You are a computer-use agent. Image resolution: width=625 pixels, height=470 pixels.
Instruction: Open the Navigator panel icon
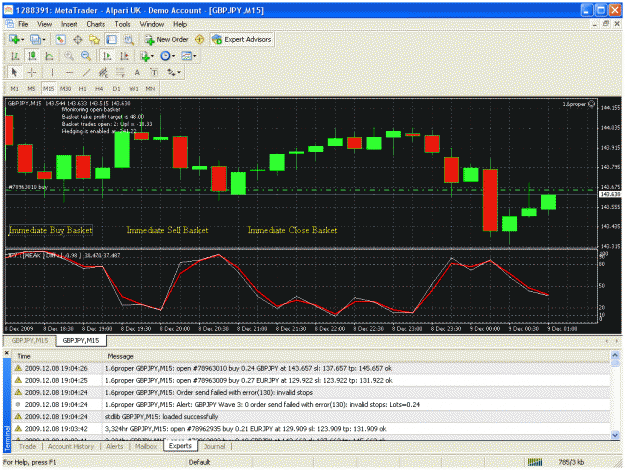click(94, 39)
